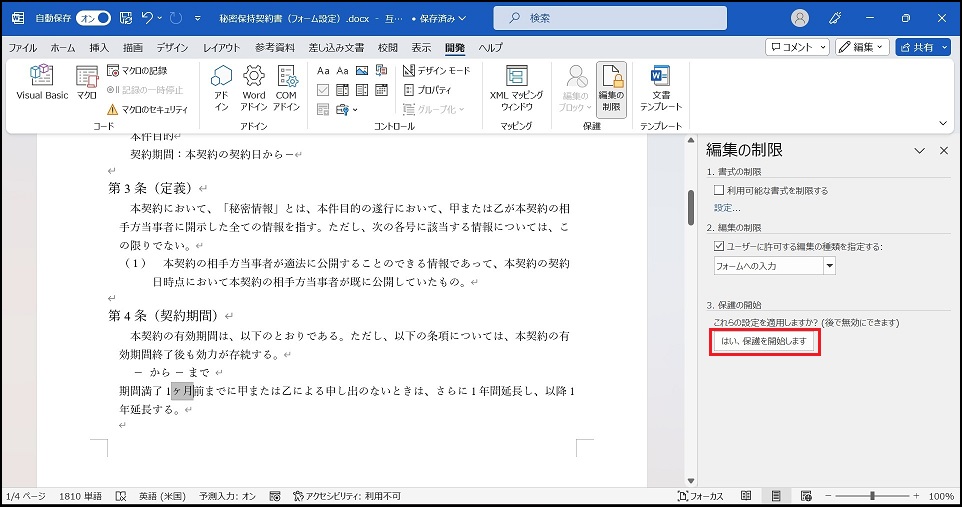Click the pen-and-sparkle icon in the title bar
962x507 pixels.
click(x=835, y=18)
